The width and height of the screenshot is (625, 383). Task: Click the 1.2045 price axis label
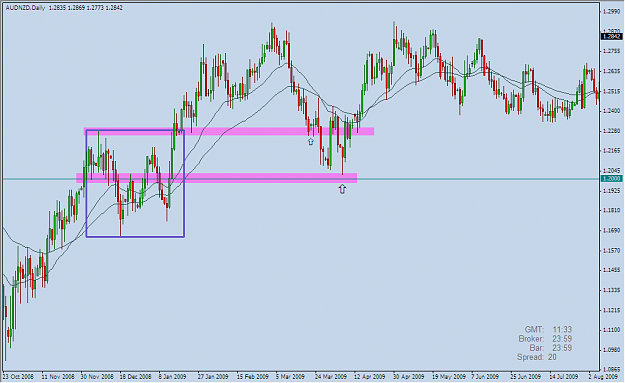point(612,171)
